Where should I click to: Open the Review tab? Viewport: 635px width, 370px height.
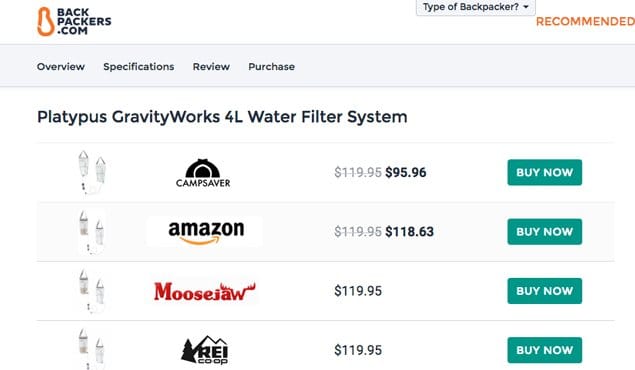click(211, 66)
